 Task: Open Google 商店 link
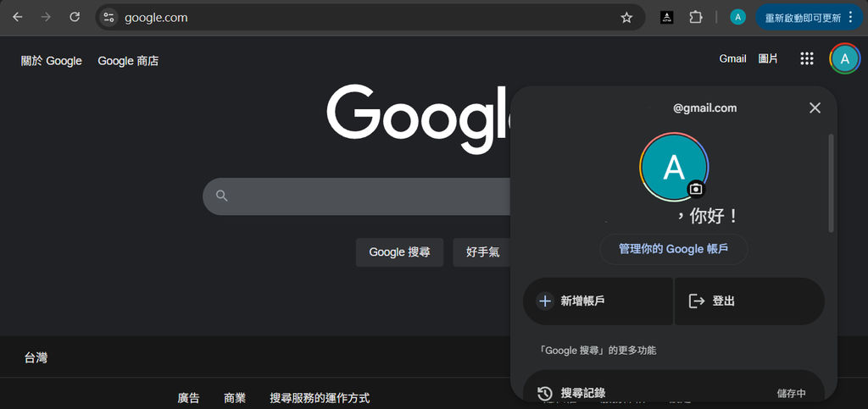(x=128, y=61)
